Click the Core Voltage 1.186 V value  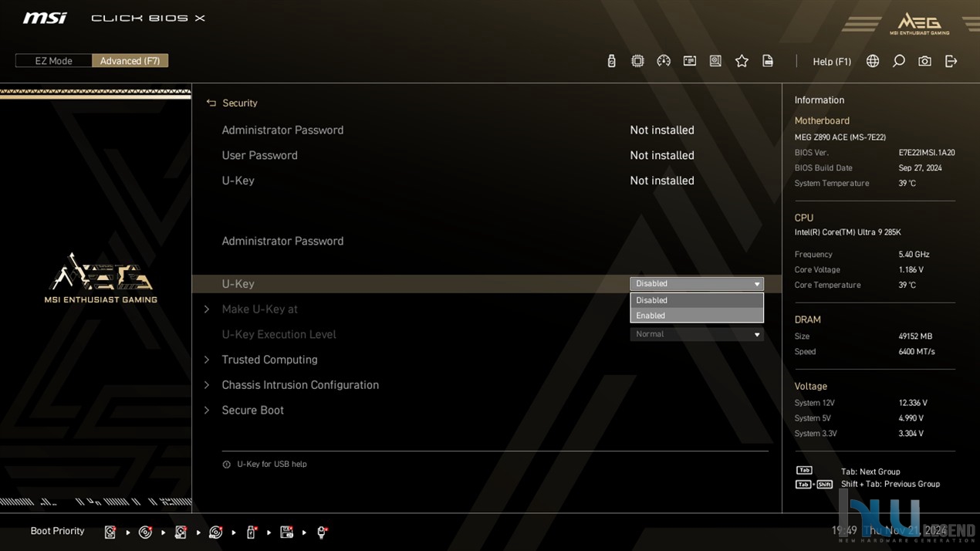click(911, 270)
